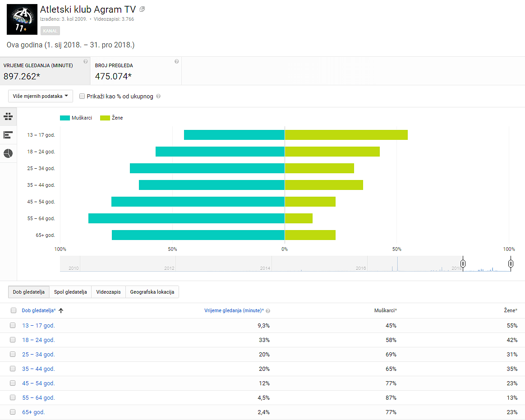525x420 pixels.
Task: Switch to the pie chart view icon
Action: 8,153
